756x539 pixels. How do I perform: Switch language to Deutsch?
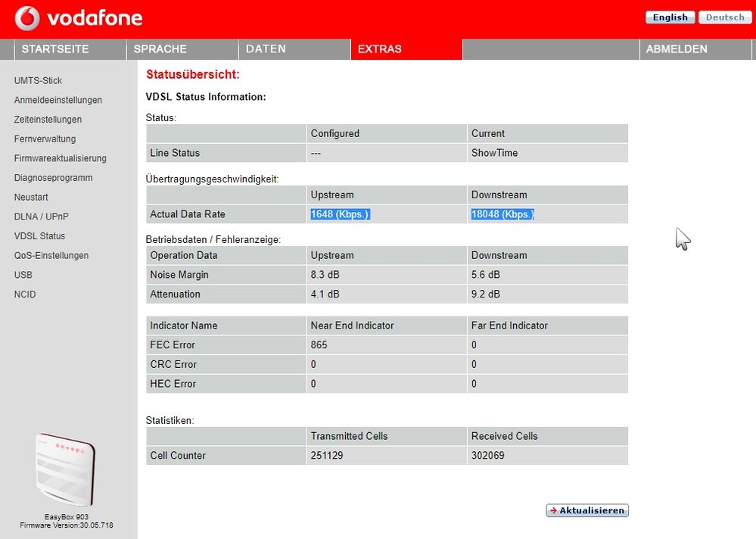724,17
